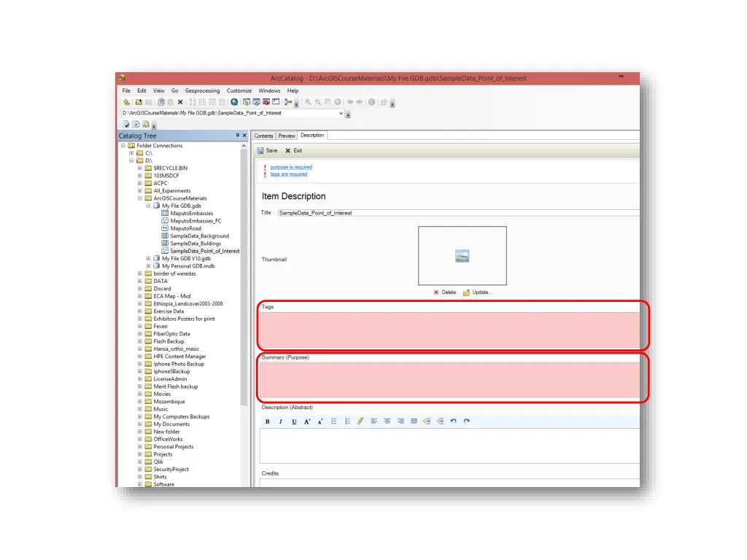Collapse the D:\ drive node

[x=131, y=161]
